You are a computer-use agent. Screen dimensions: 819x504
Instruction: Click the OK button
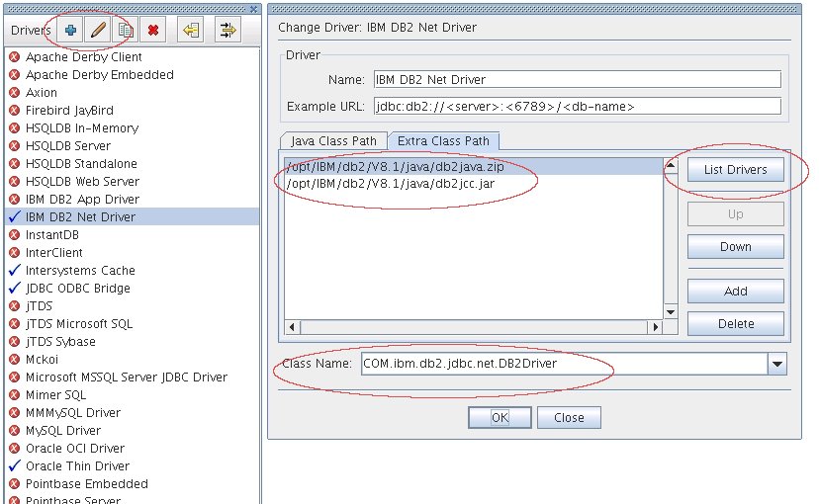500,417
